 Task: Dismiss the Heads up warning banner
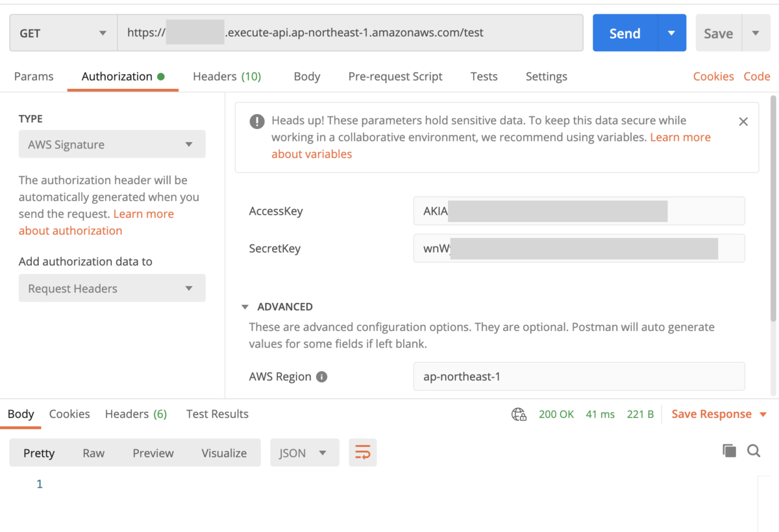point(743,121)
